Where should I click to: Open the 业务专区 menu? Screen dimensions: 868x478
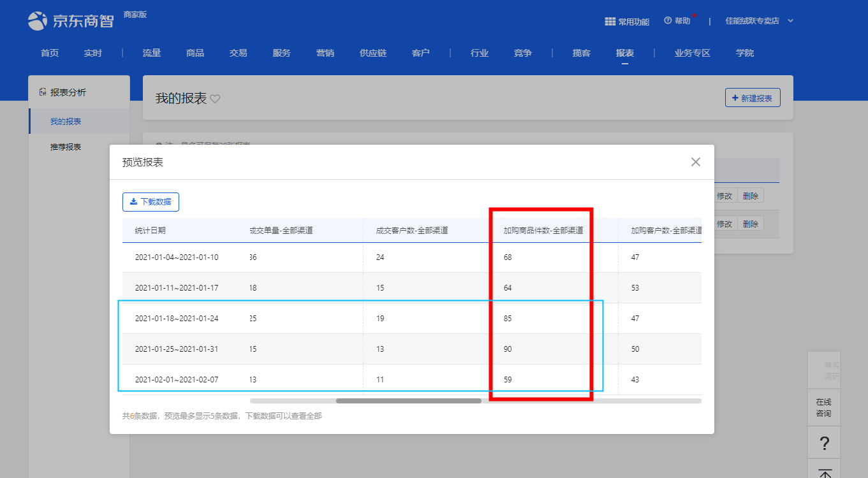pos(693,53)
